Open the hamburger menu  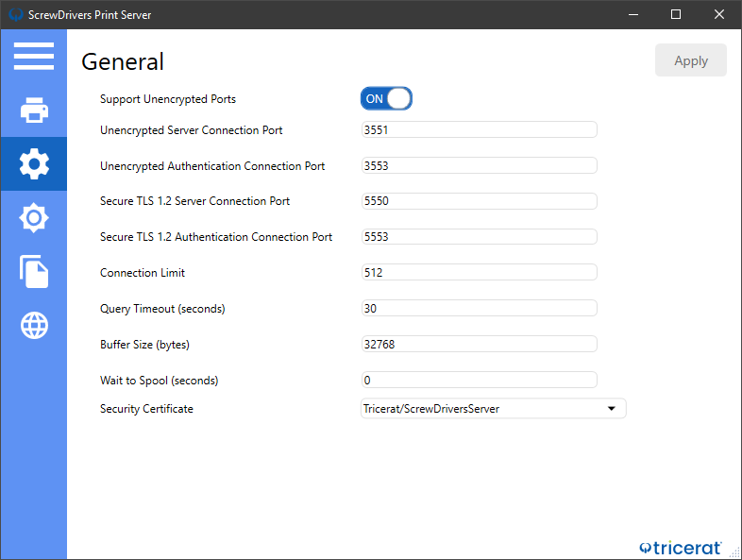coord(34,56)
